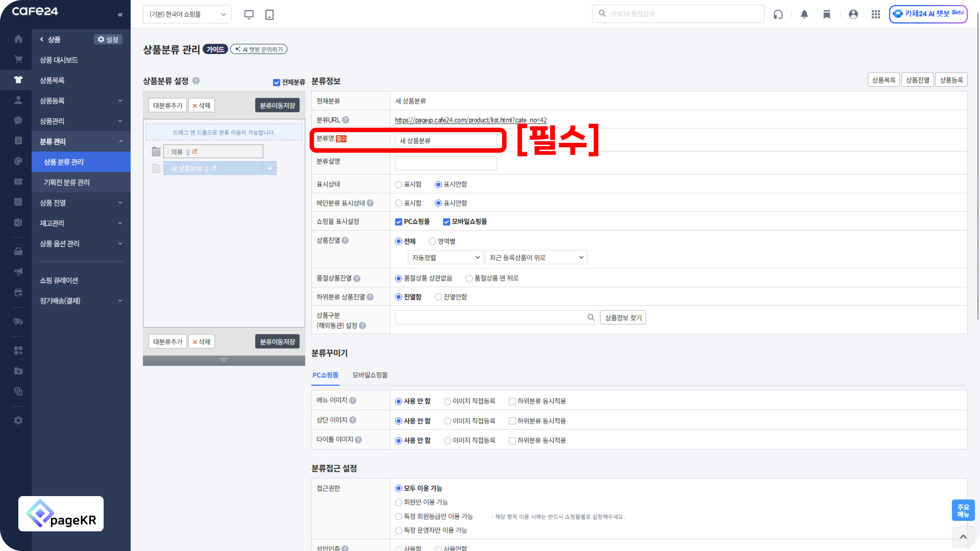Click plus icon on 새 상품분류 item
This screenshot has width=980, height=551.
click(270, 168)
